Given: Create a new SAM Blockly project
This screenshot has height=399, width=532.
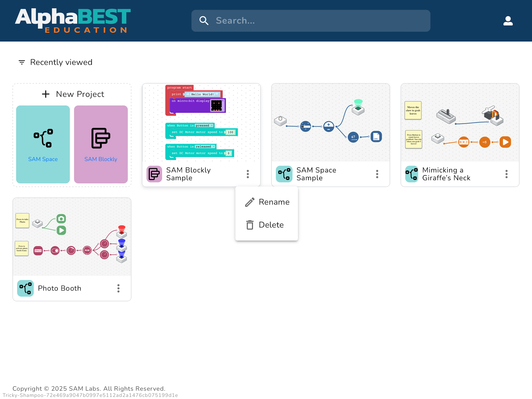Looking at the screenshot, I should tap(101, 144).
